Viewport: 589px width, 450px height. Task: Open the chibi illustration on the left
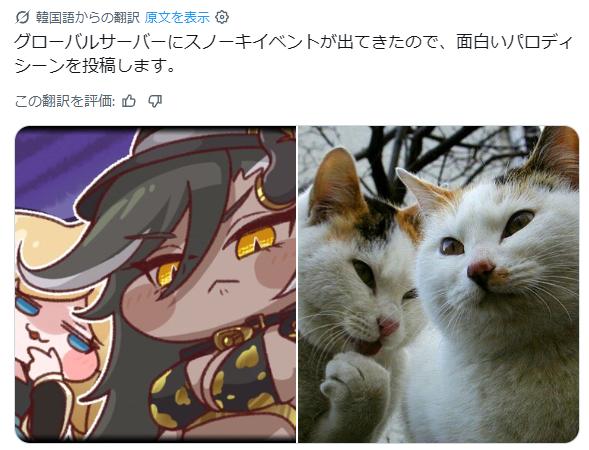tap(156, 284)
